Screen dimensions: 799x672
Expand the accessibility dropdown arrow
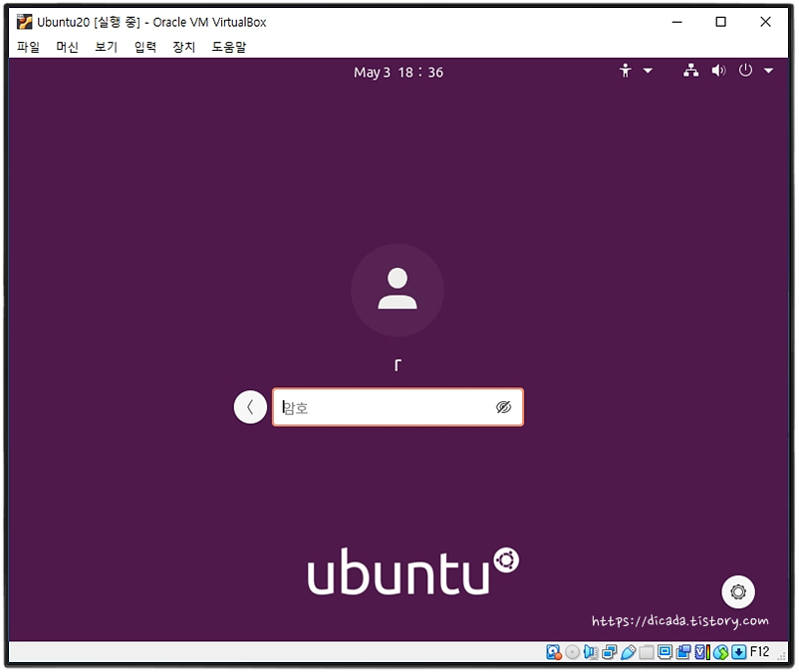point(648,71)
